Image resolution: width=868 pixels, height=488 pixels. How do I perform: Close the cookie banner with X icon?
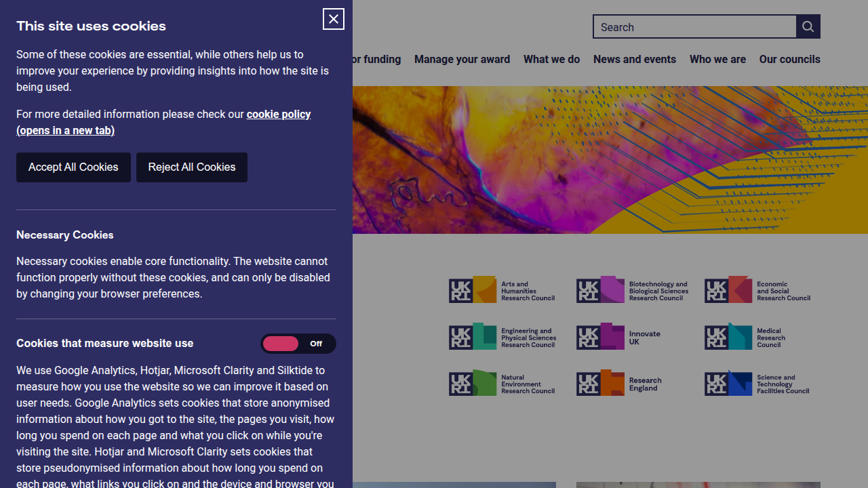coord(334,19)
